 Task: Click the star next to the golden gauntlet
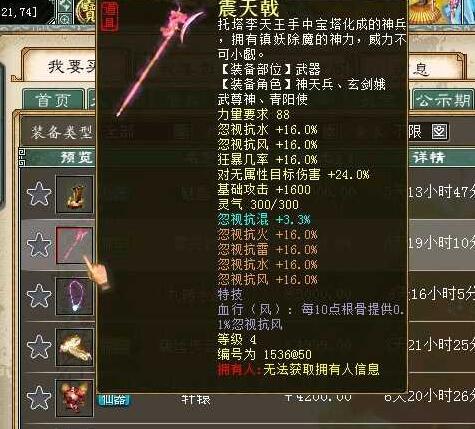pyautogui.click(x=39, y=347)
